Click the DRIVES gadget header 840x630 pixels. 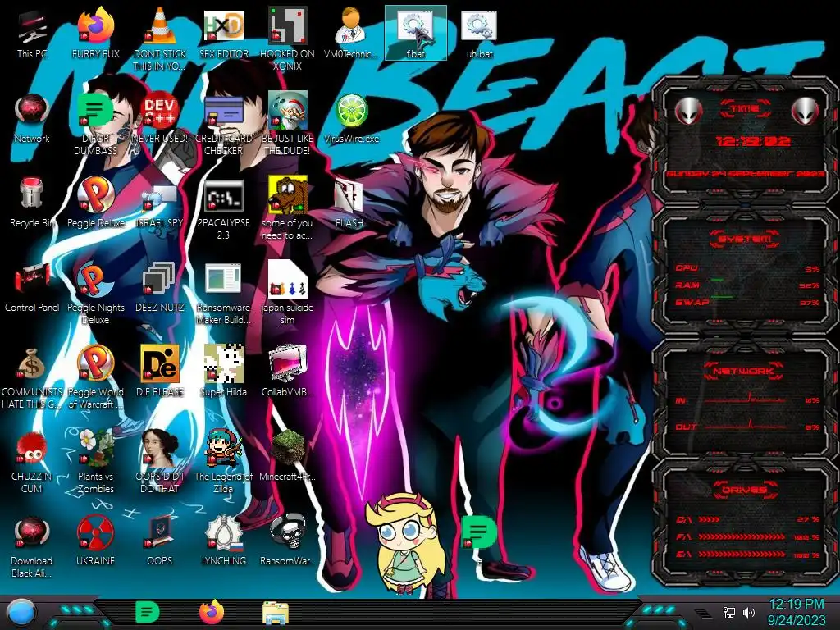(x=745, y=489)
